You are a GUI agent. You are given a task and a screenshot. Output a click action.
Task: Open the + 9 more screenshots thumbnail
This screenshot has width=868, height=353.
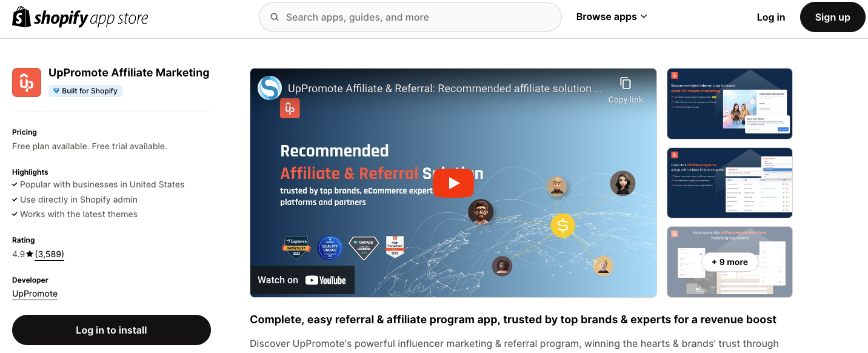(x=730, y=262)
